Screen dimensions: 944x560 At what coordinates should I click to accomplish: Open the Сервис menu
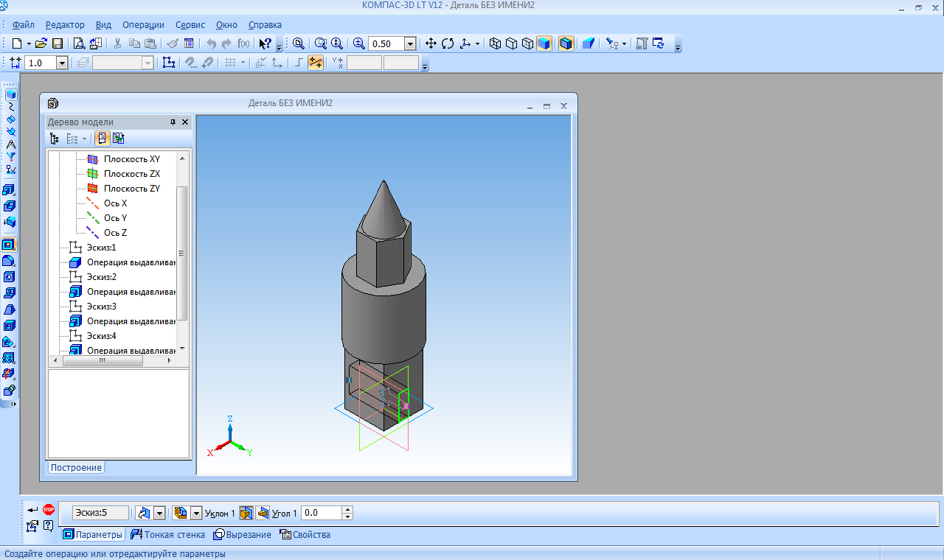pos(191,24)
